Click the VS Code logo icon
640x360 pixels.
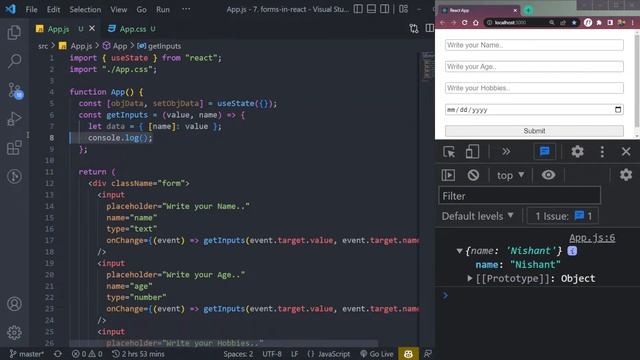pyautogui.click(x=11, y=9)
